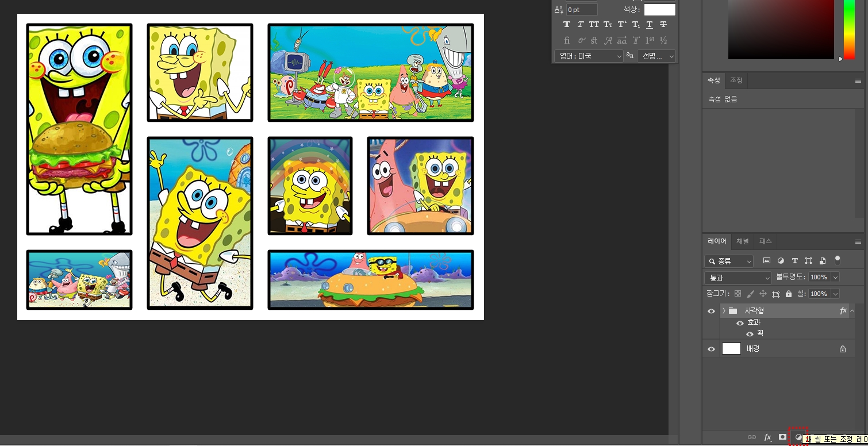This screenshot has width=868, height=446.
Task: Click the 색상 text color swatch
Action: (x=659, y=9)
